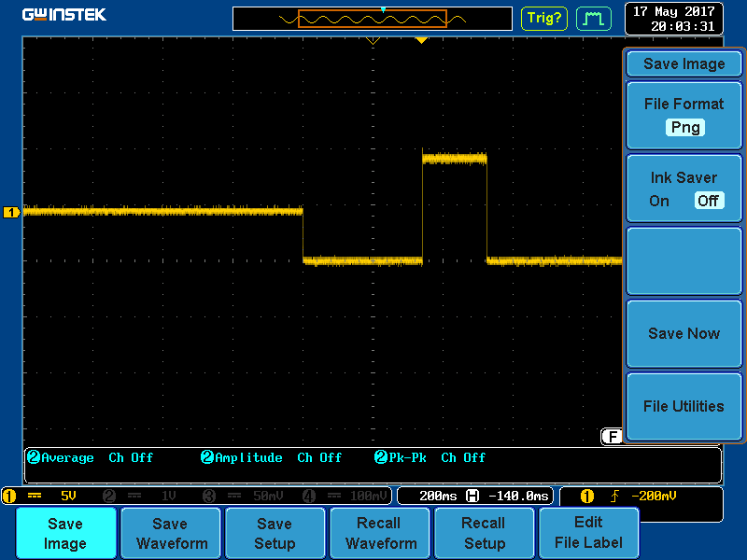747x560 pixels.
Task: Click the channel 1 indicator showing 5V
Action: tap(40, 497)
